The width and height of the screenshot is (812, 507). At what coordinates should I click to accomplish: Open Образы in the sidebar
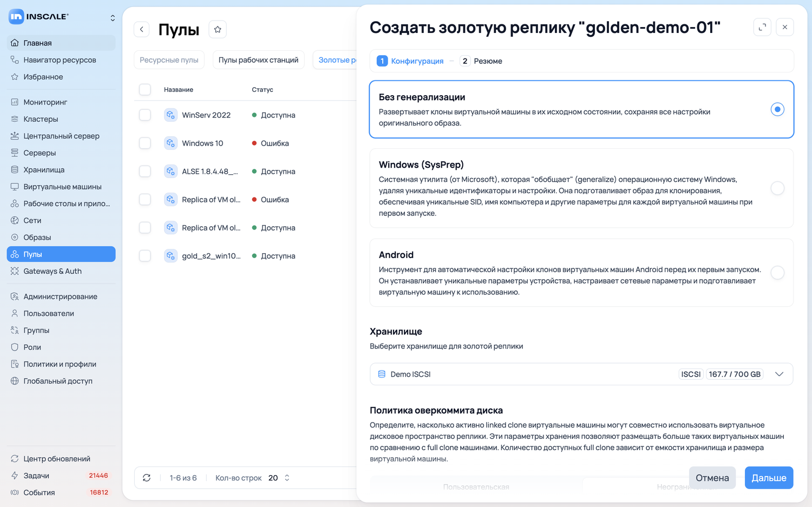pyautogui.click(x=61, y=238)
